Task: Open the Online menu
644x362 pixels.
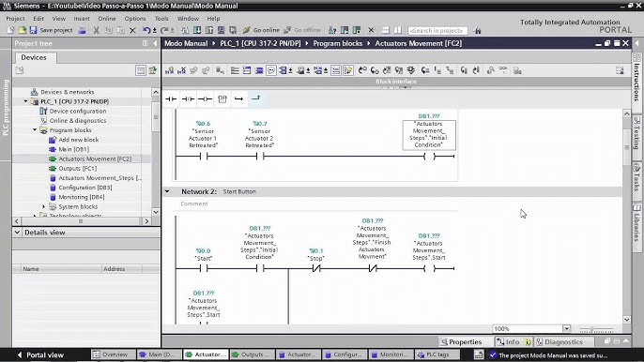Action: pyautogui.click(x=107, y=19)
